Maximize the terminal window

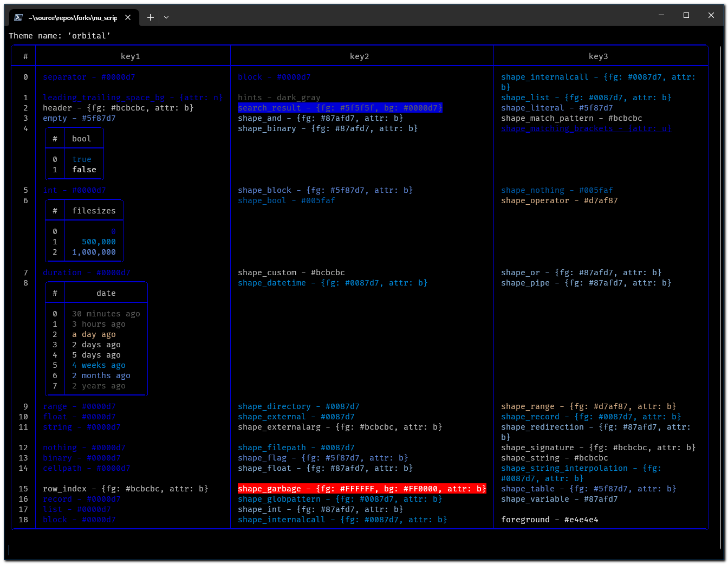(x=686, y=15)
